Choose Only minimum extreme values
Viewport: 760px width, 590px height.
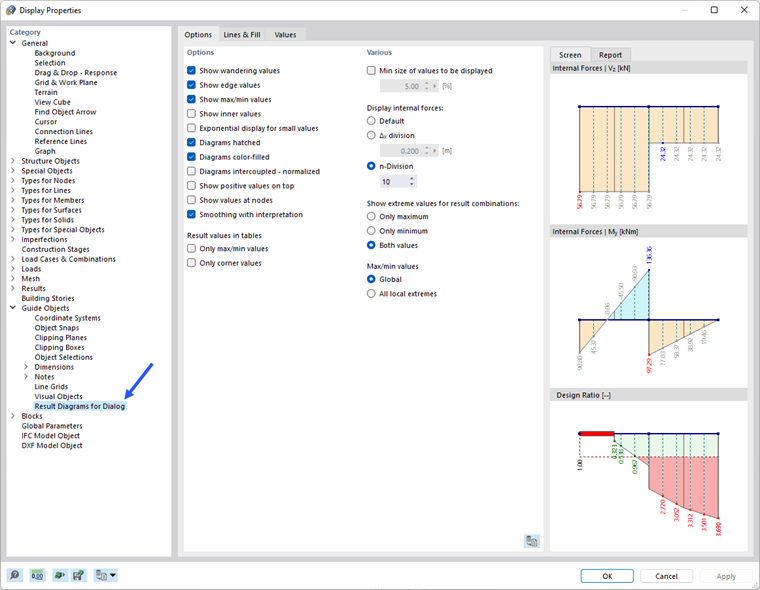click(371, 231)
